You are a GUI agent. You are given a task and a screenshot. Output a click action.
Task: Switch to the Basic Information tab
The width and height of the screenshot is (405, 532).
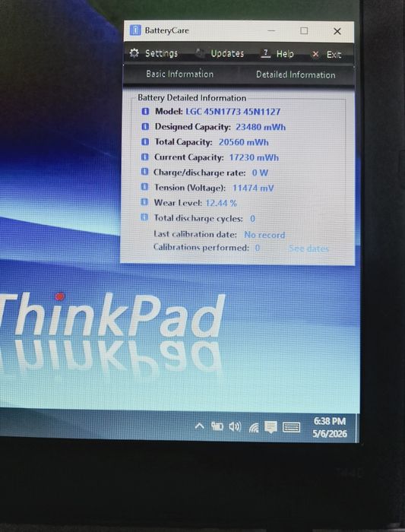(180, 74)
